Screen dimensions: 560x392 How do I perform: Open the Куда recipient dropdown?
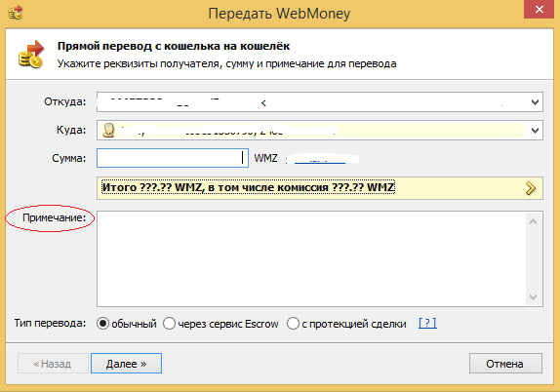pos(535,131)
